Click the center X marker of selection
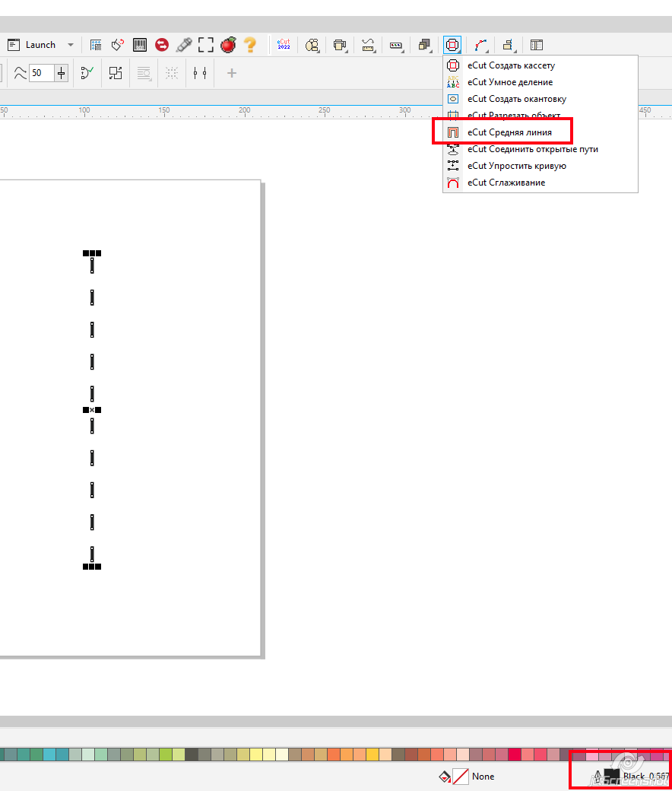Image resolution: width=672 pixels, height=791 pixels. point(92,410)
